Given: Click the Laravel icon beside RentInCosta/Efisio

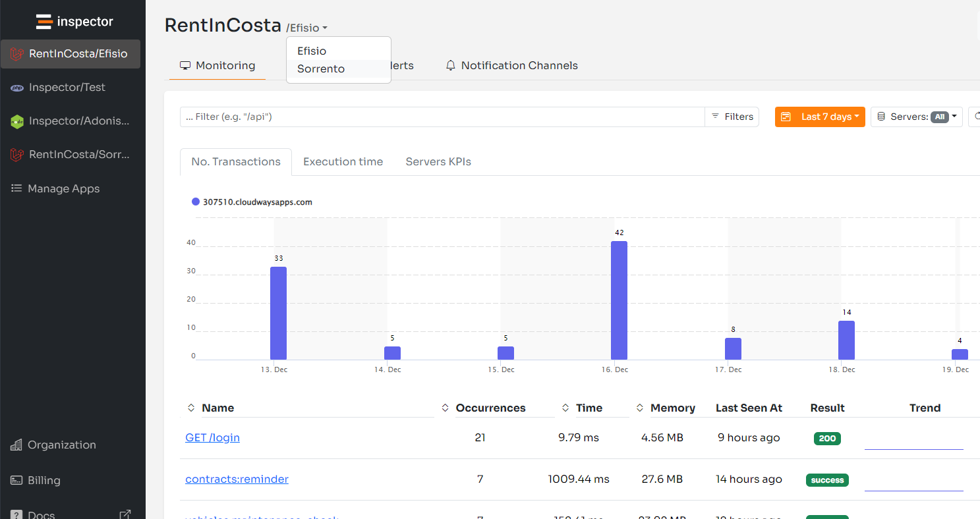Looking at the screenshot, I should click(17, 54).
